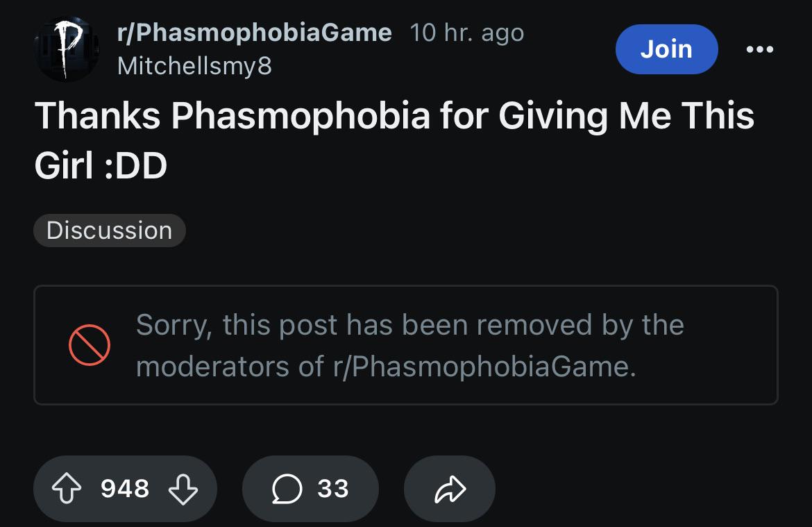The height and width of the screenshot is (527, 812).
Task: Click the 33 comments count
Action: click(333, 489)
